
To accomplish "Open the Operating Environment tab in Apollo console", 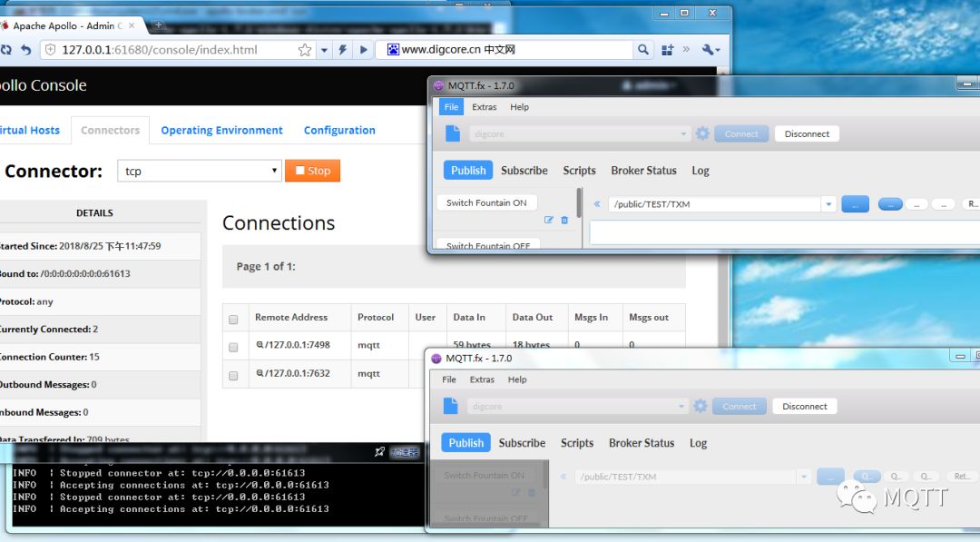I will click(222, 130).
